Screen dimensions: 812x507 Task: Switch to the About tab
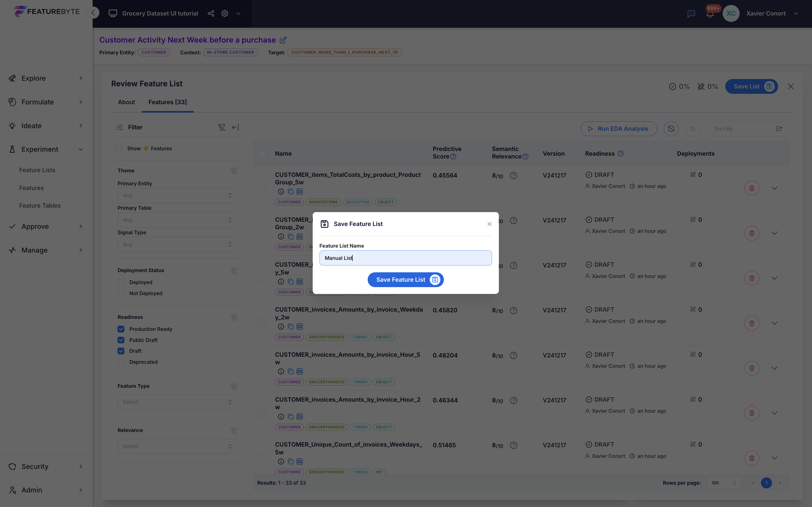point(126,102)
